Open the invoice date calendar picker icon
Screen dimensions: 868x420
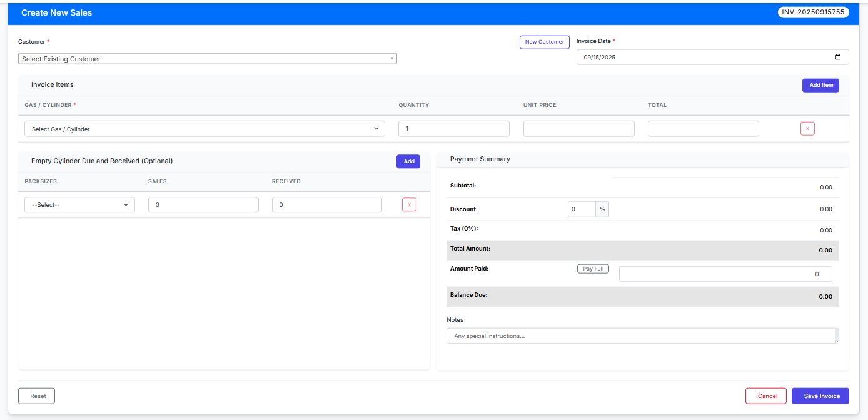(x=838, y=57)
